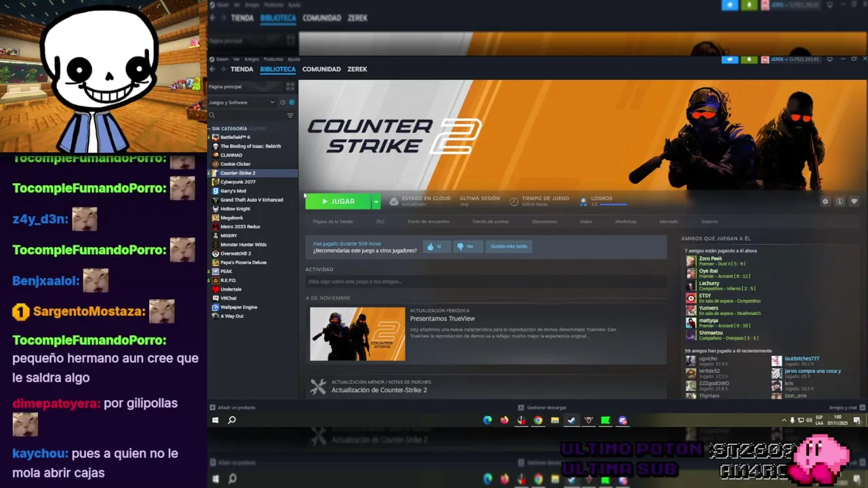Click Añadir un producto plus icon

(212, 407)
